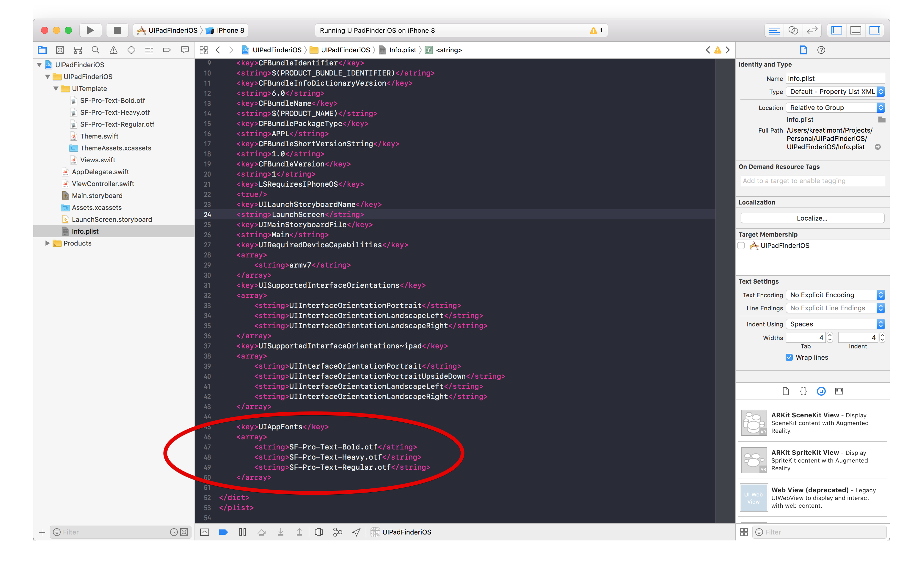Select LaunchScreen.storyboard
The image size is (923, 588).
tap(112, 219)
